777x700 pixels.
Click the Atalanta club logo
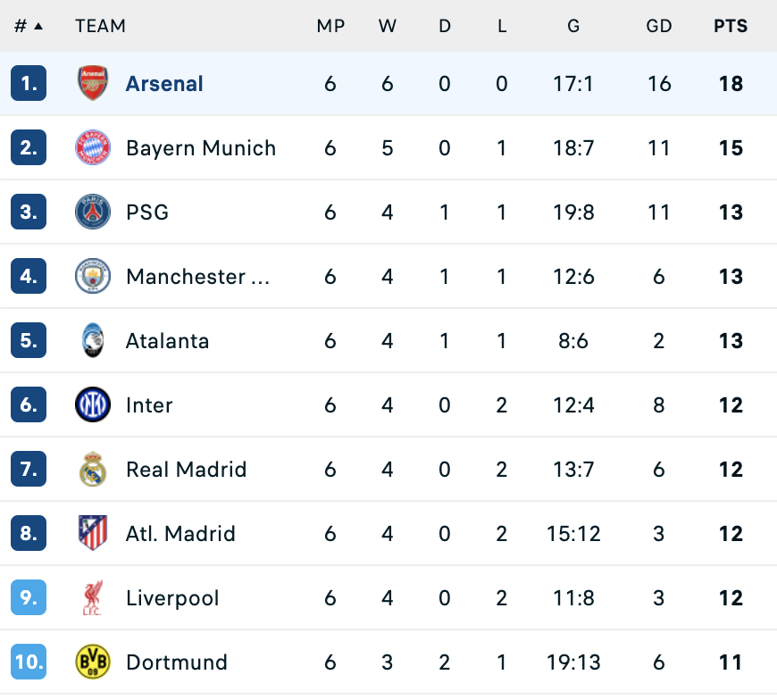[93, 340]
